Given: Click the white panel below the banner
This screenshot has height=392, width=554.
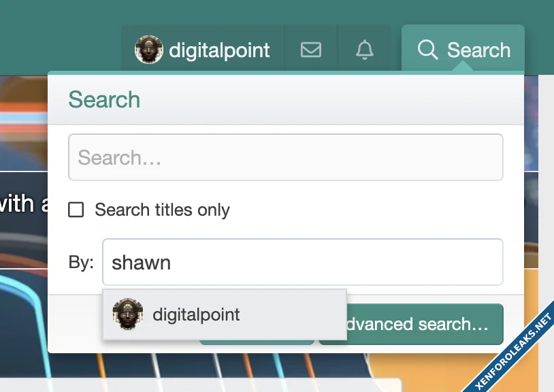Looking at the screenshot, I should point(204,385).
